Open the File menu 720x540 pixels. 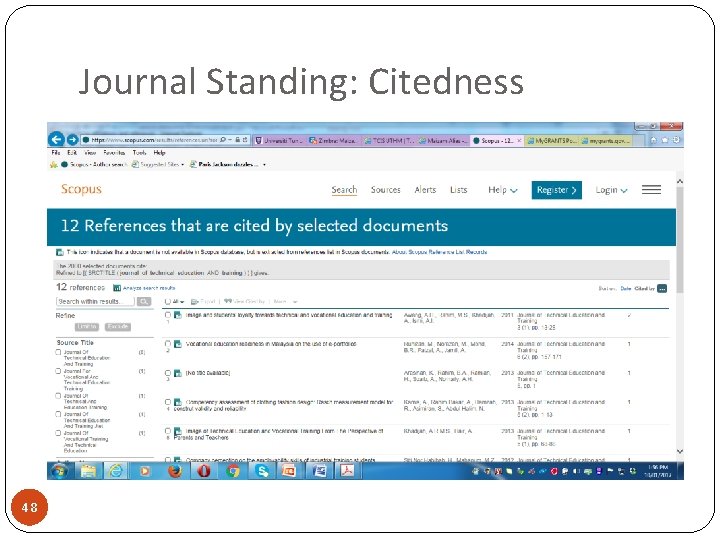pyautogui.click(x=56, y=152)
